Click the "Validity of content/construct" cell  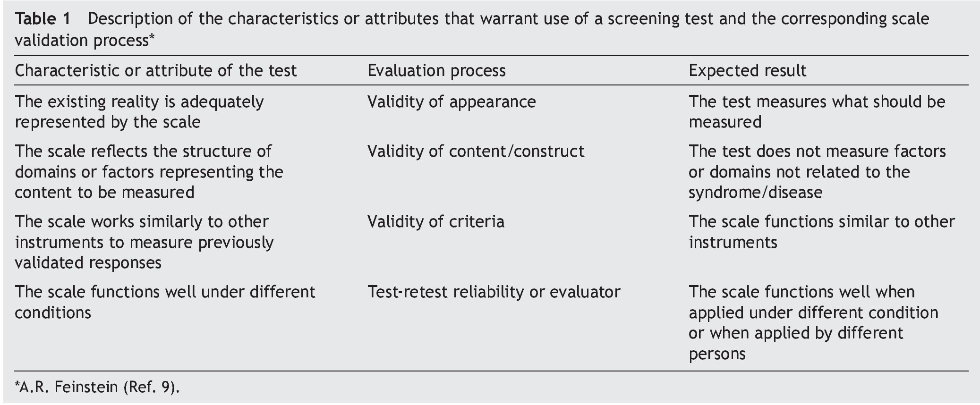coord(476,152)
